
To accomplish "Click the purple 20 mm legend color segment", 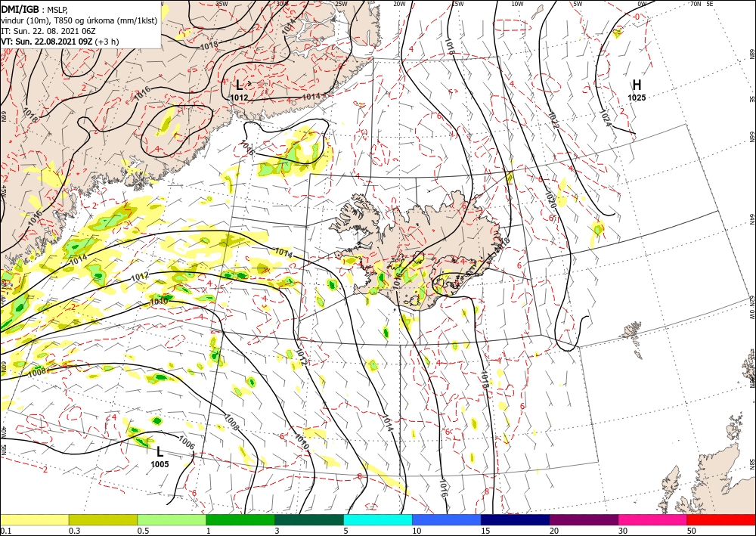I will click(x=584, y=519).
